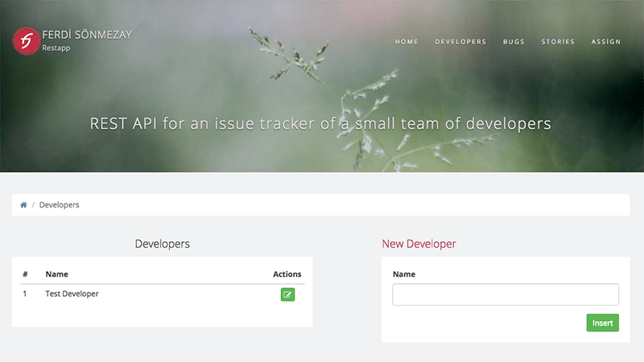
Task: Go to the DEVELOPERS navigation item
Action: point(460,42)
